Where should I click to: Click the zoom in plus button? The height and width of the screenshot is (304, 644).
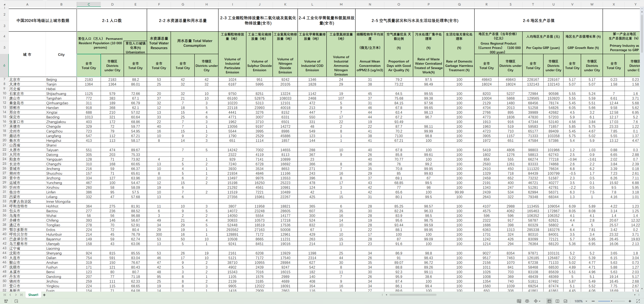630,301
